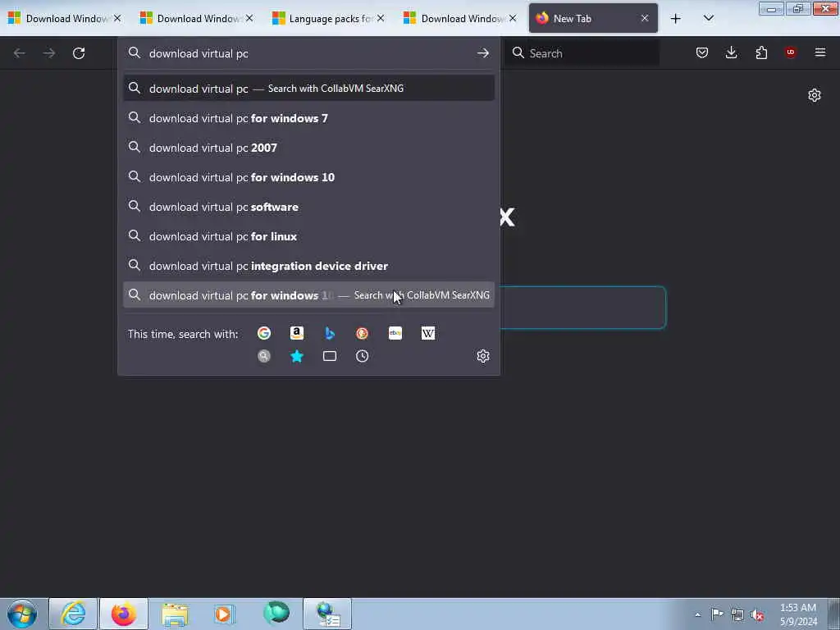Viewport: 840px width, 630px height.
Task: Search within open Tabs icon
Action: tap(330, 356)
